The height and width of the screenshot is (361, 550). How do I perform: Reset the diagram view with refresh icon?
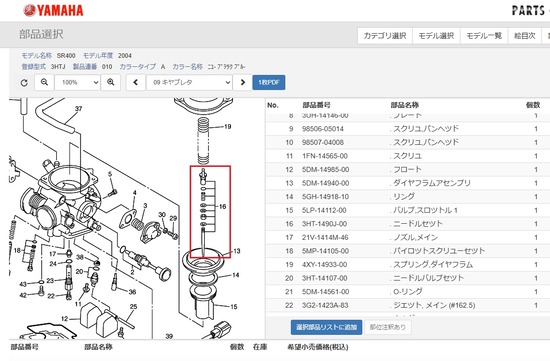(x=24, y=83)
